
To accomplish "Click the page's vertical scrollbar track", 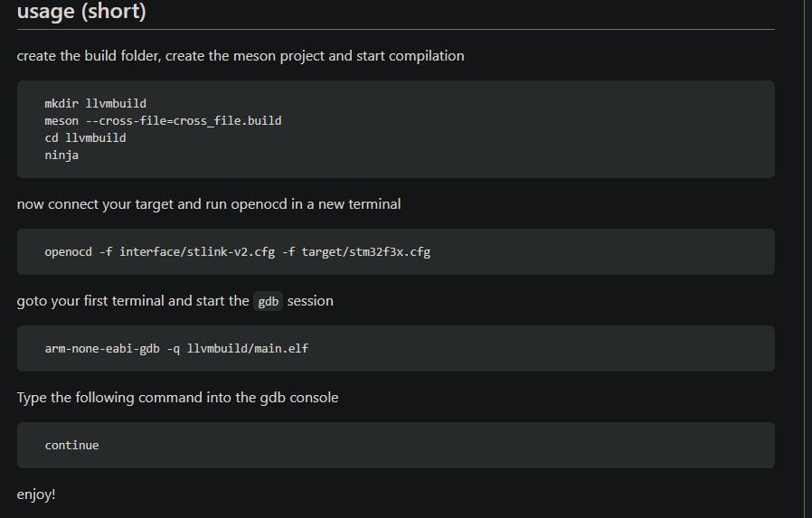I will (806, 259).
